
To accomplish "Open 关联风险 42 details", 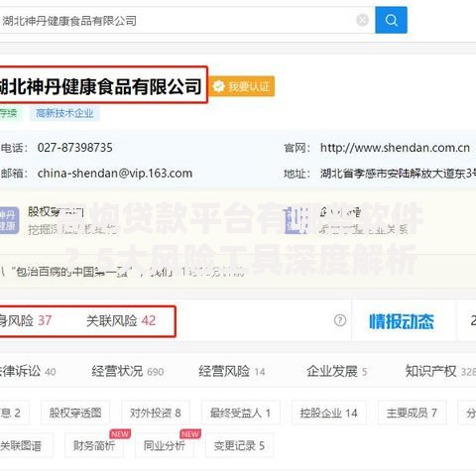I will coord(121,320).
